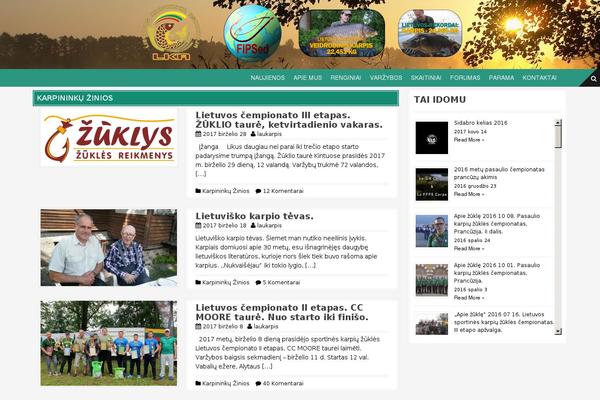
Task: Open the RENGINIAI menu item
Action: (x=346, y=78)
